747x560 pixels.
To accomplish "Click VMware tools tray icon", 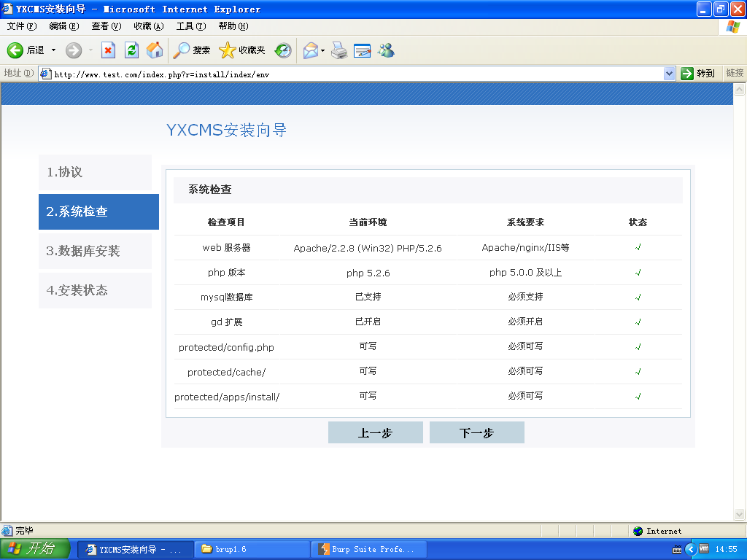I will (704, 548).
